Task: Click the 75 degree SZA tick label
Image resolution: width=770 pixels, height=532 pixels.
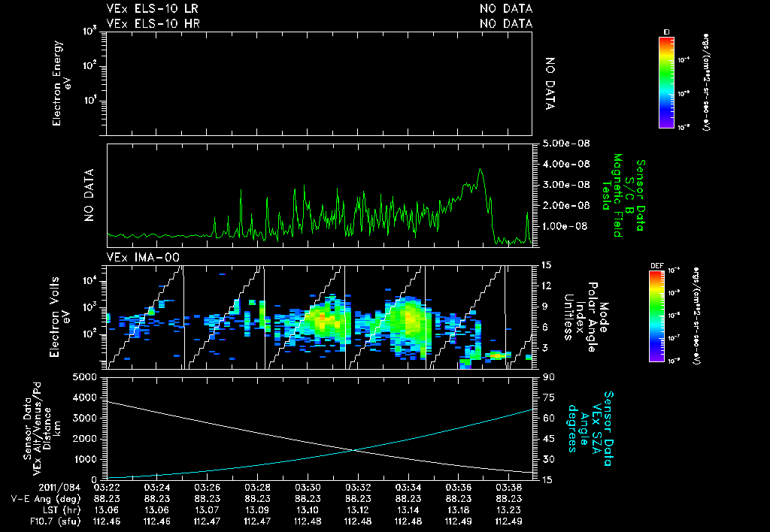Action: (x=548, y=397)
